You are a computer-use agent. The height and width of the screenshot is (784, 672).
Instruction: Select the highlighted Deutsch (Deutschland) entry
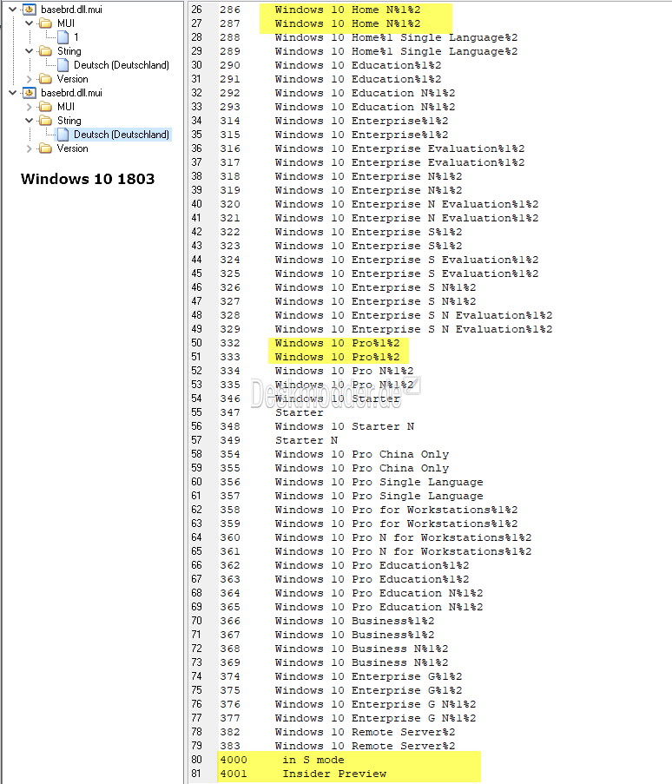(122, 135)
